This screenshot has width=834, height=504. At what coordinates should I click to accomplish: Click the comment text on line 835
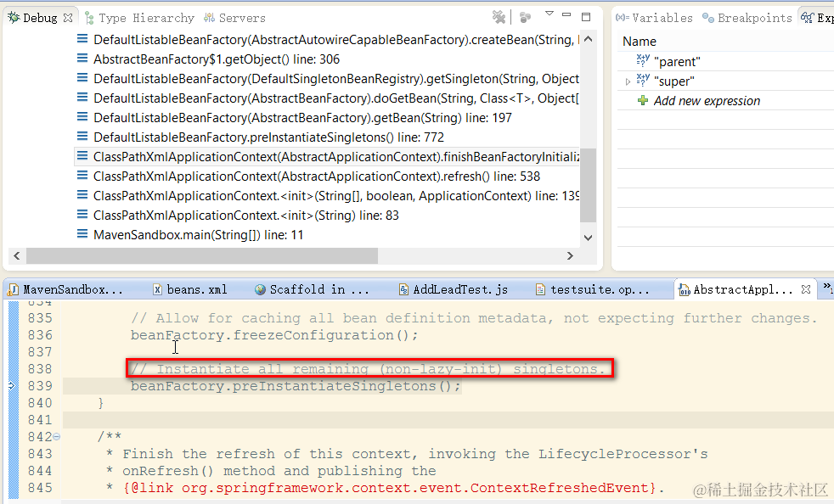pos(474,318)
